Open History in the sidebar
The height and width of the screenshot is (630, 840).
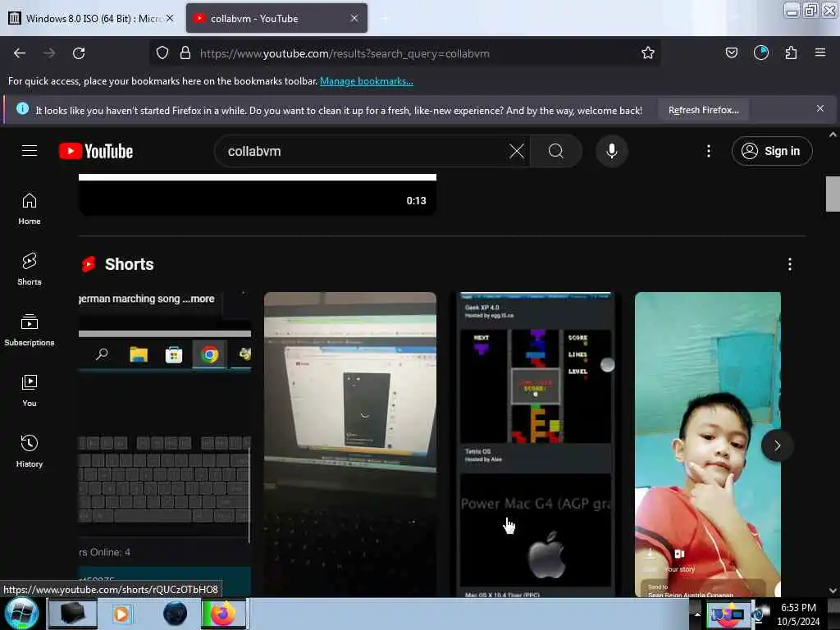[x=30, y=451]
